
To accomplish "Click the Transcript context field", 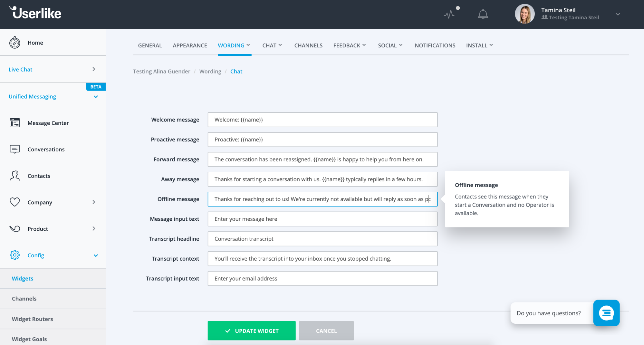I will [322, 259].
